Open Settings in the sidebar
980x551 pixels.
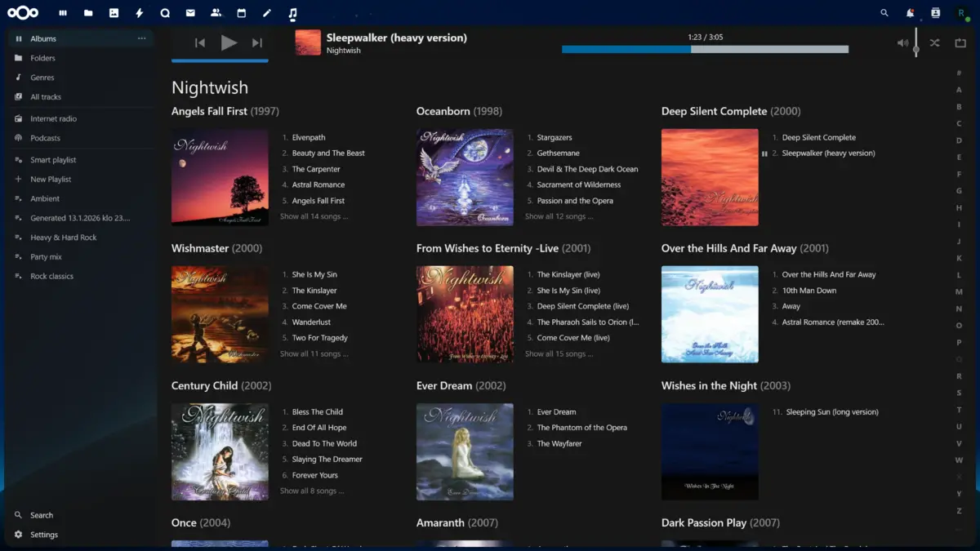coord(82,535)
